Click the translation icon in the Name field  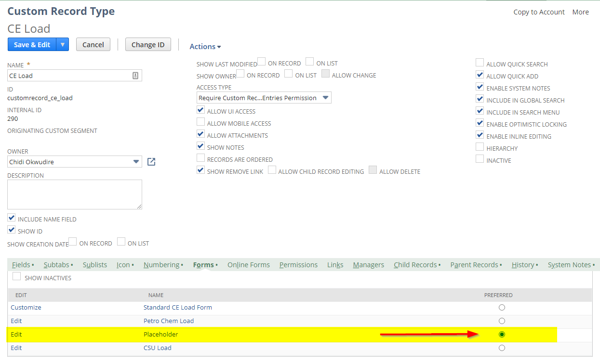click(x=135, y=76)
